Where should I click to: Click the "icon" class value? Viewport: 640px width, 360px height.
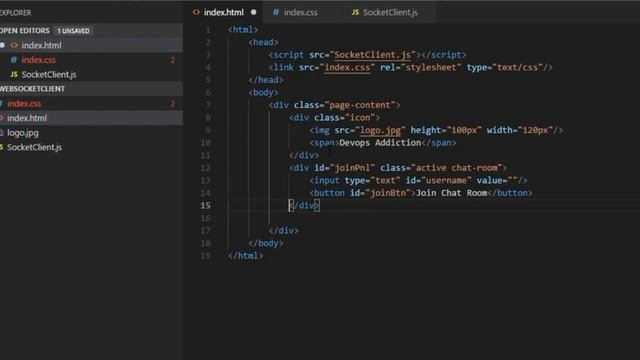click(360, 118)
